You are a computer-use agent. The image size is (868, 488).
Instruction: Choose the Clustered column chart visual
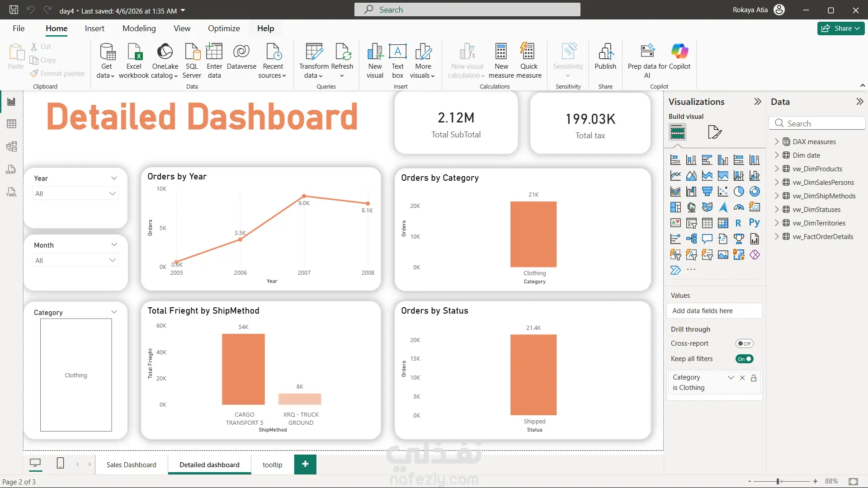(723, 160)
